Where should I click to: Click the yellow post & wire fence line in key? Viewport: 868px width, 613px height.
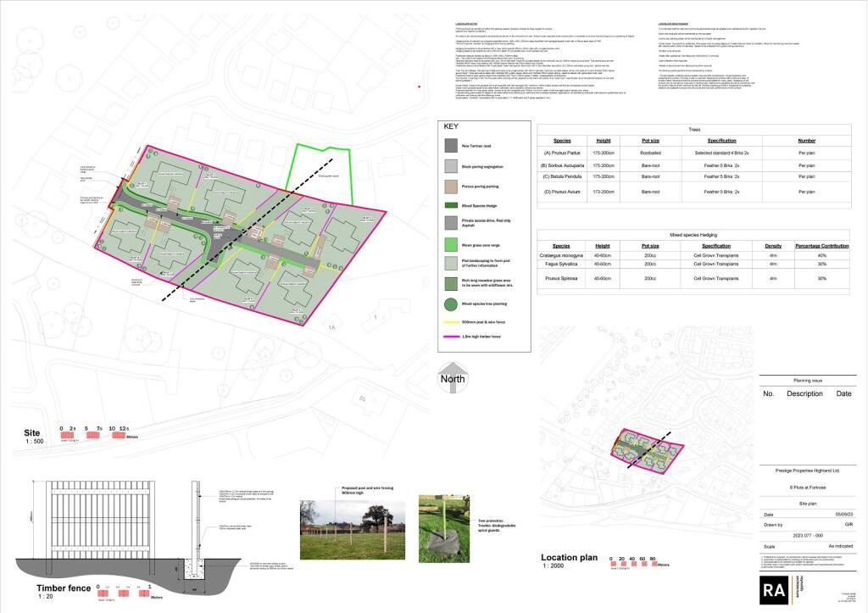coord(452,321)
